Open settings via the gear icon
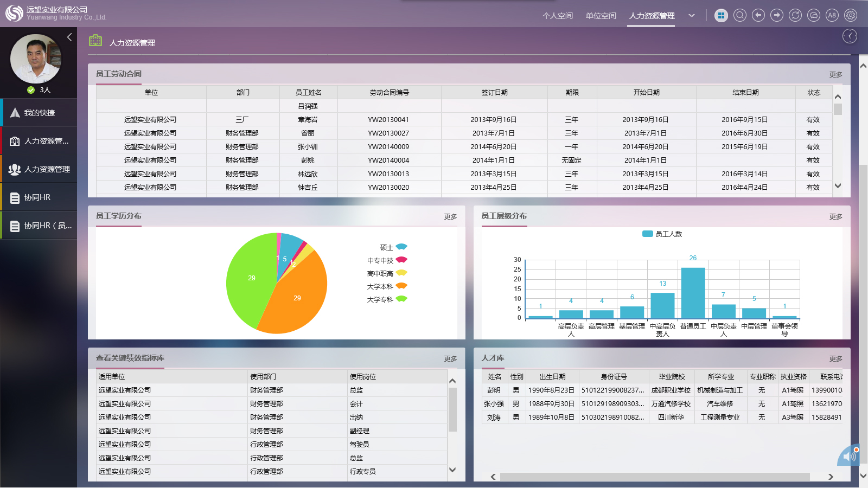The image size is (868, 488). 851,15
